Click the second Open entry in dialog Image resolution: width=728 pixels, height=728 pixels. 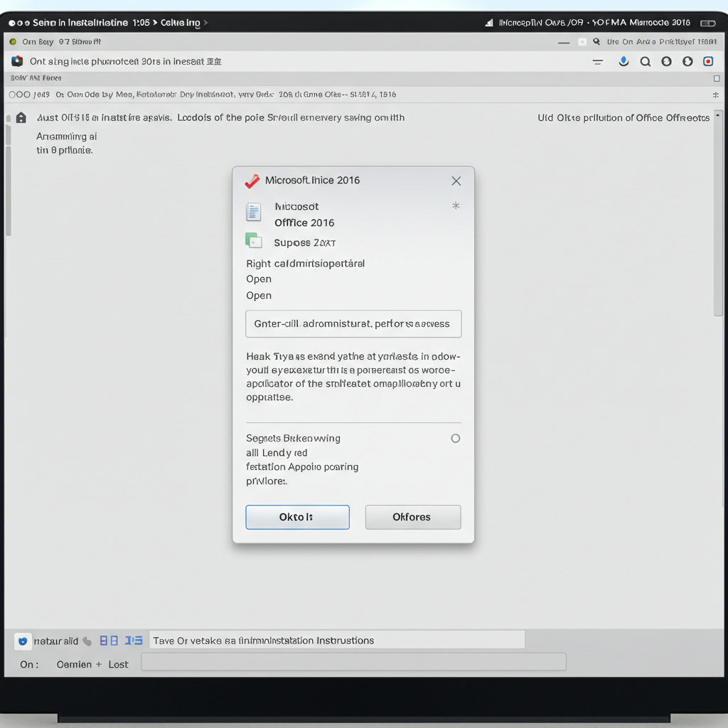pyautogui.click(x=259, y=296)
